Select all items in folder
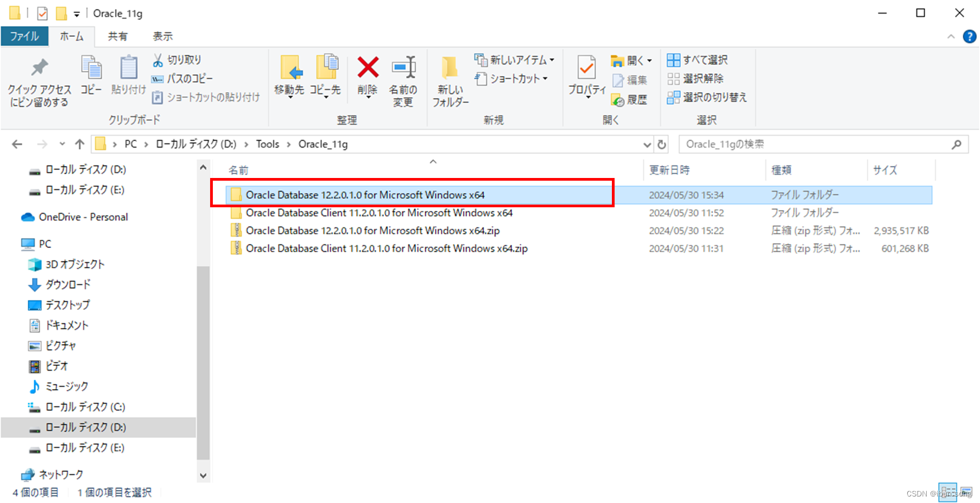 [698, 60]
